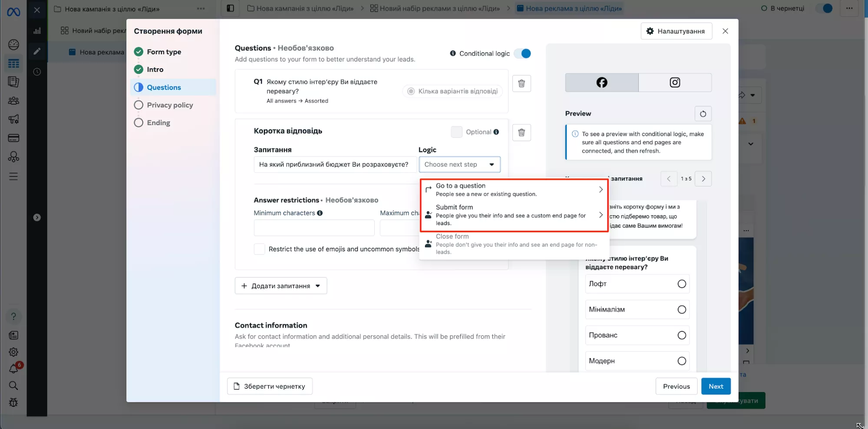Expand the Додати запитання dropdown button
This screenshot has height=429, width=868.
coord(281,286)
